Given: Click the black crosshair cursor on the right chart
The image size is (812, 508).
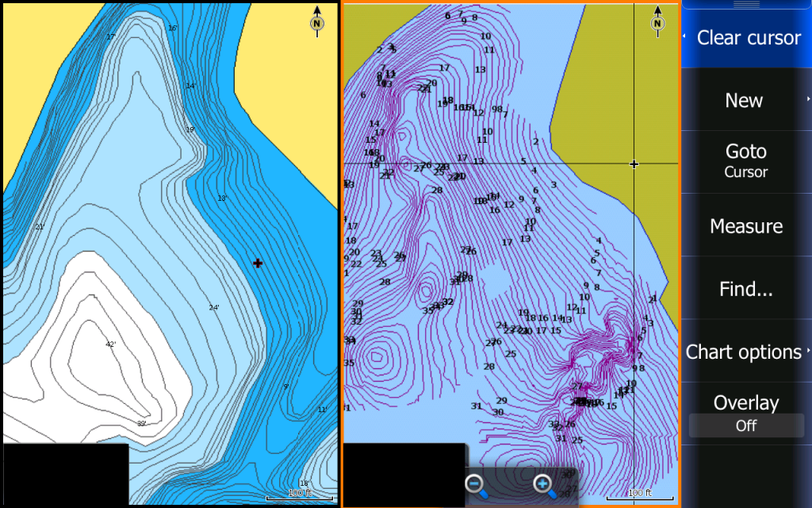Looking at the screenshot, I should click(634, 164).
